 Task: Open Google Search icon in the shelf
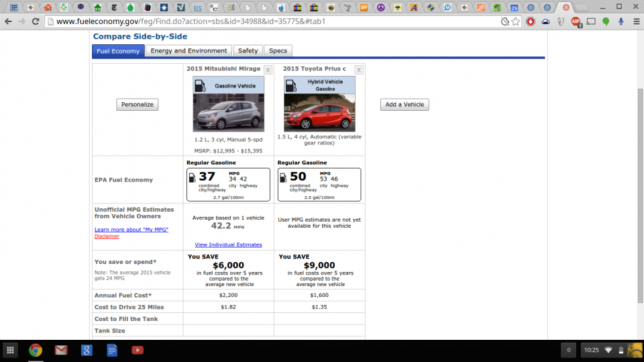(87, 350)
